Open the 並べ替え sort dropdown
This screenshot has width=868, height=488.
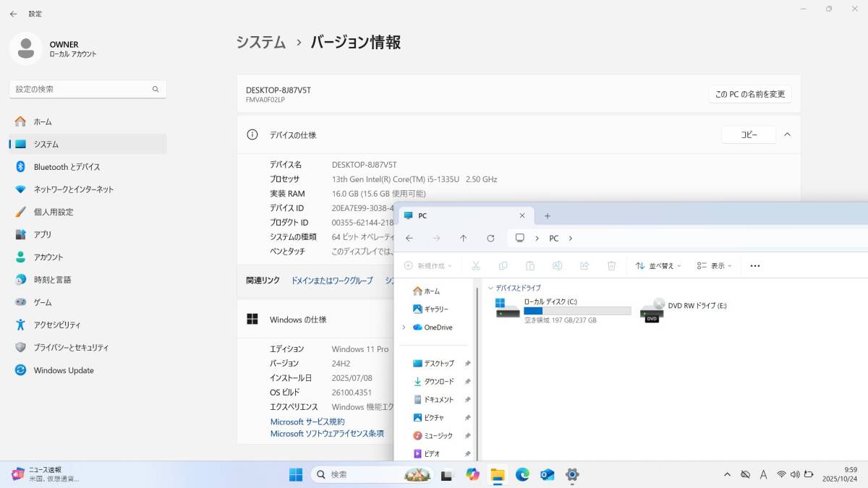point(657,265)
